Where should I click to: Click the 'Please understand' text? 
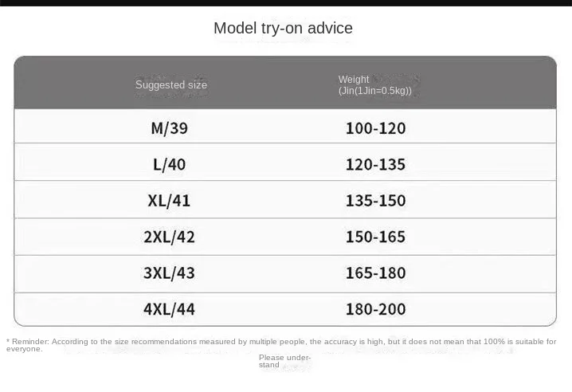tap(284, 361)
